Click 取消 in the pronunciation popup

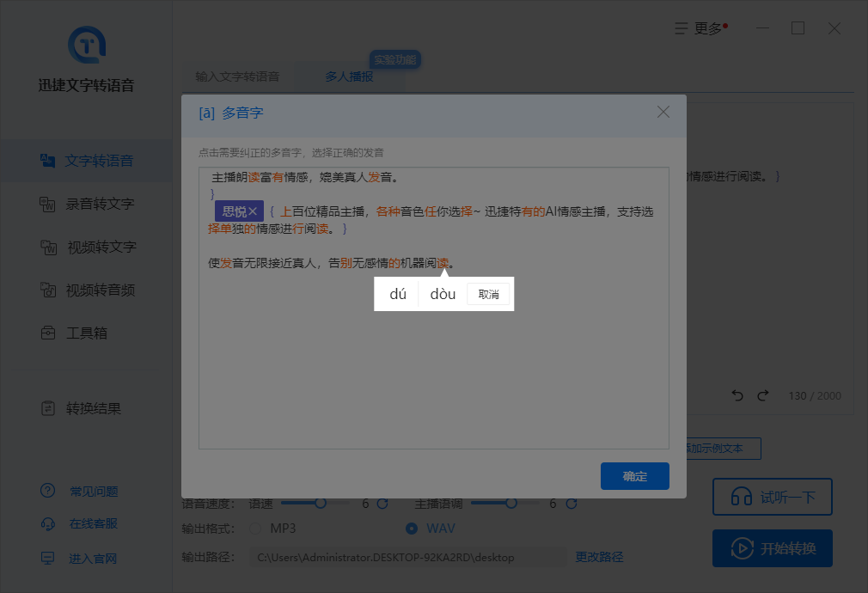[x=488, y=294]
